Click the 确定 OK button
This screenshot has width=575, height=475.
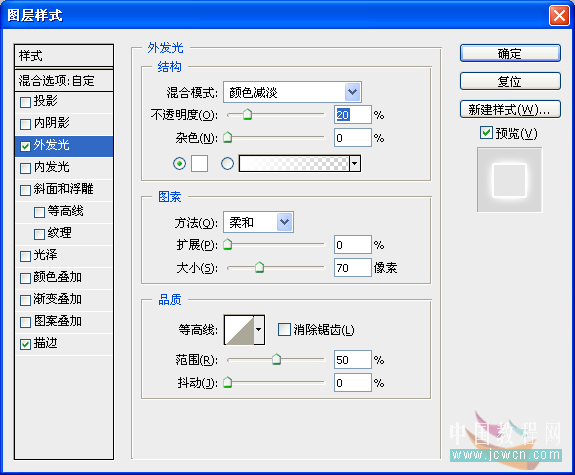pyautogui.click(x=510, y=54)
